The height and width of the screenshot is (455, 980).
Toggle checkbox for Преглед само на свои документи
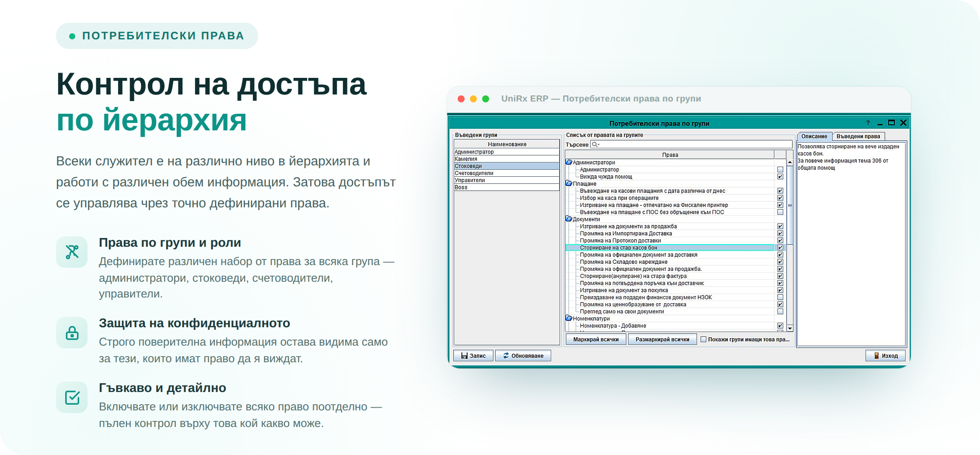(x=780, y=311)
